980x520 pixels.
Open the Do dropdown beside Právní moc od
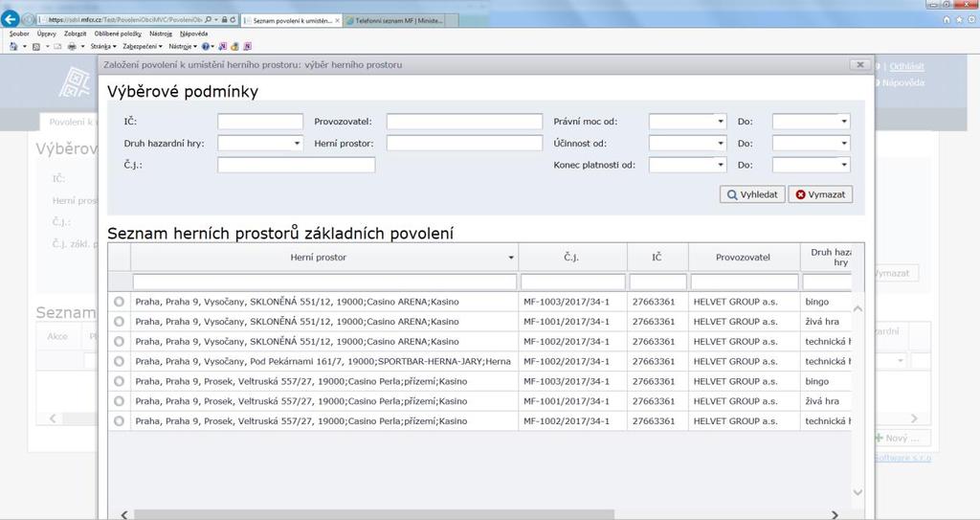click(844, 122)
